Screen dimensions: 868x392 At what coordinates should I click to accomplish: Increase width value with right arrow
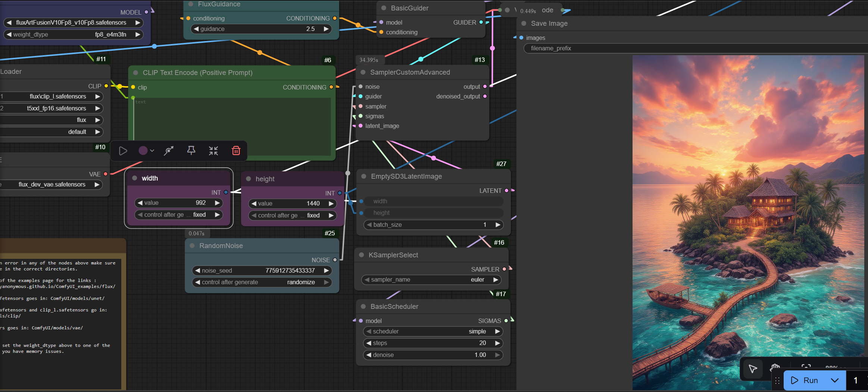(217, 203)
